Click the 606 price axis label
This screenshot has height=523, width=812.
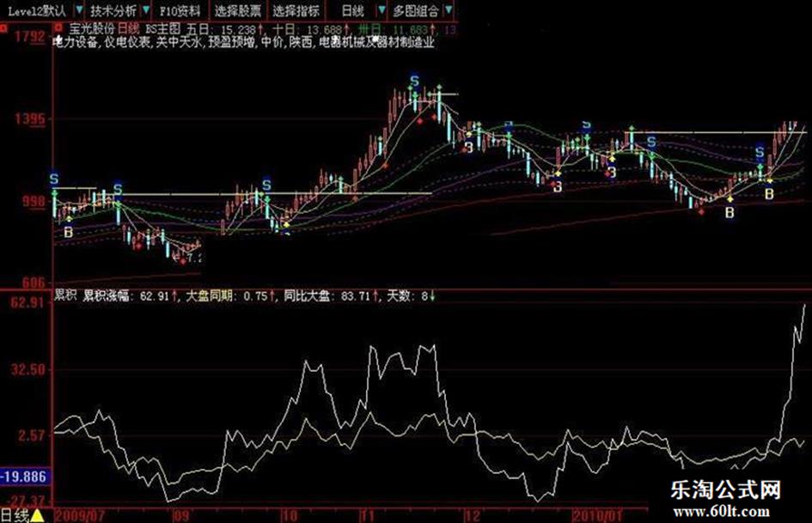coord(34,283)
